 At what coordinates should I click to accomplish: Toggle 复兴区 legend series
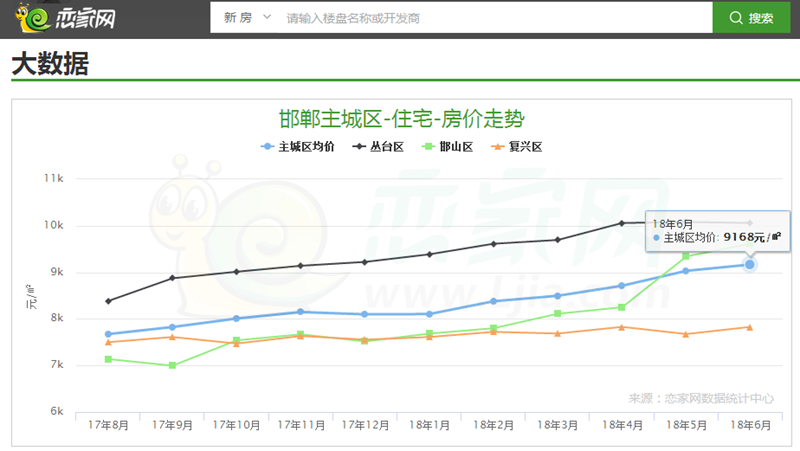tap(516, 147)
